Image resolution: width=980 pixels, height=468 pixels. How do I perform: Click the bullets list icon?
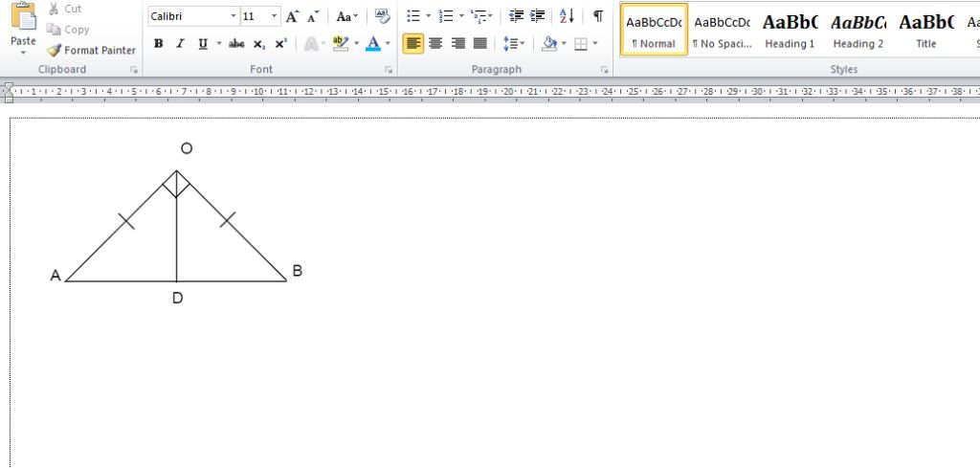tap(412, 16)
